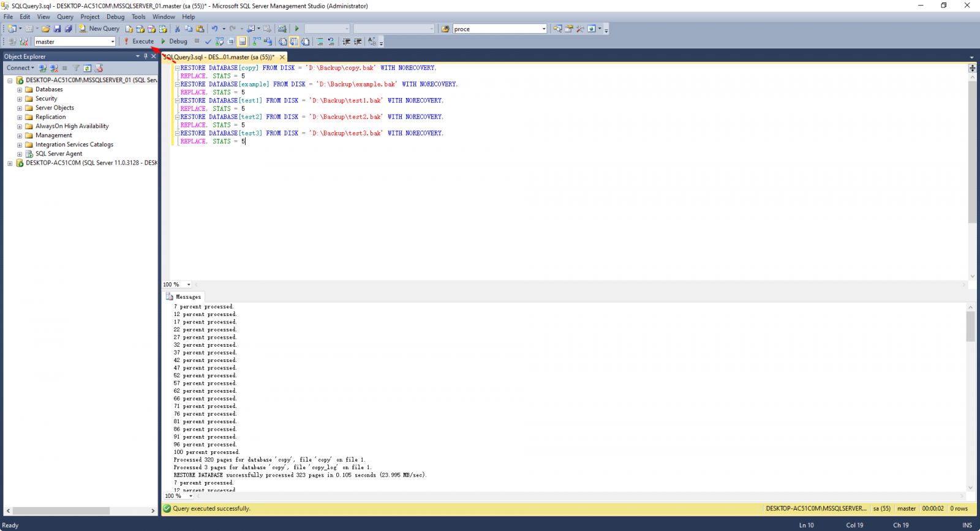Click Comment out selected lines icon

[x=320, y=42]
